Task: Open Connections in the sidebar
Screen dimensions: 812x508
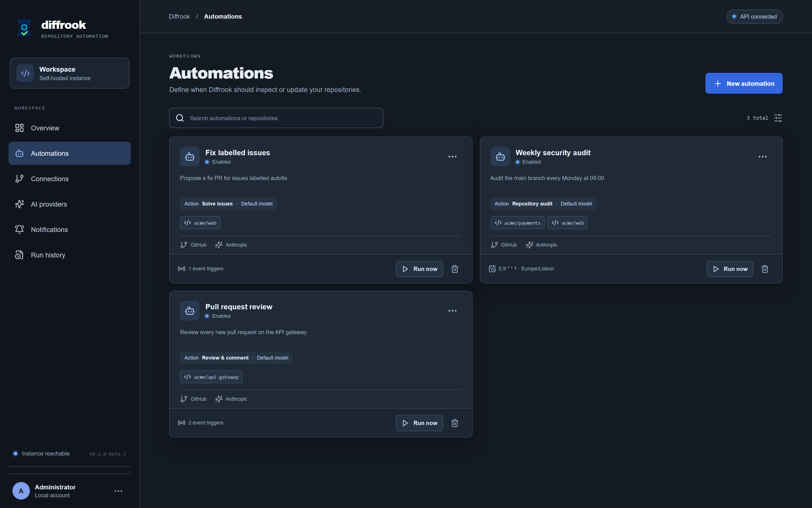Action: pos(69,179)
